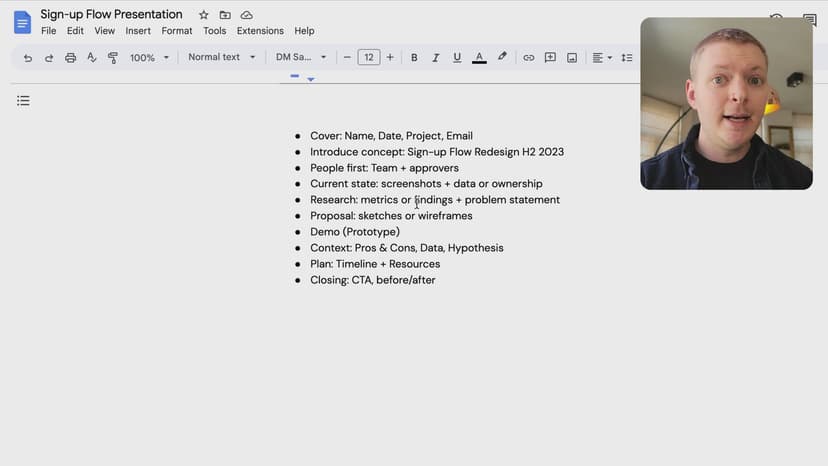Expand the Normal text style dropdown
Image resolution: width=828 pixels, height=466 pixels.
[222, 58]
